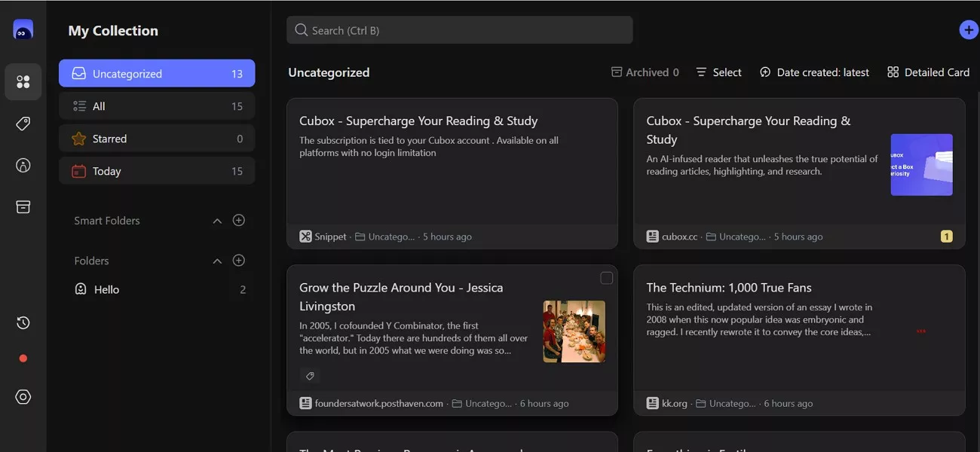Check the Grow the Puzzle card checkbox
Screen dimensions: 980x452
(606, 279)
